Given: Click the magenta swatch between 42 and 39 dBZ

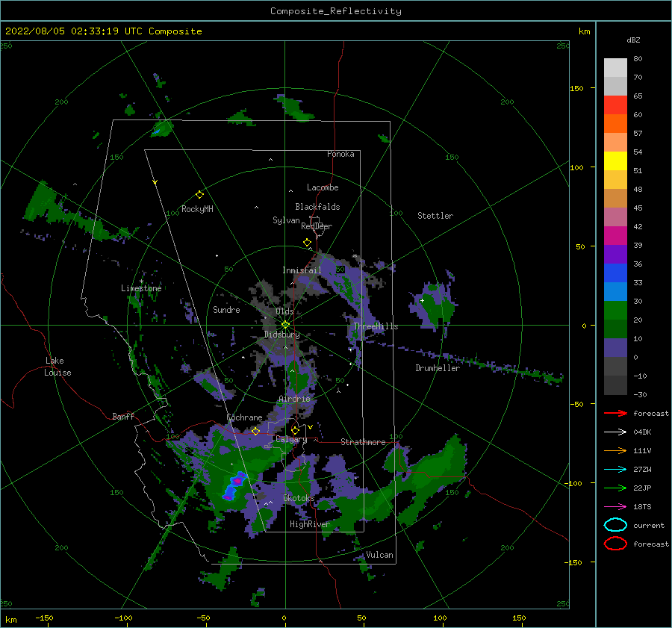Looking at the screenshot, I should 615,236.
